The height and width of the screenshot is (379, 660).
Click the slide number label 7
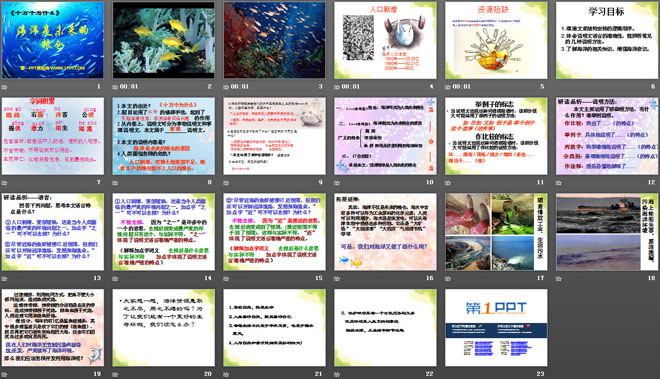pos(99,183)
